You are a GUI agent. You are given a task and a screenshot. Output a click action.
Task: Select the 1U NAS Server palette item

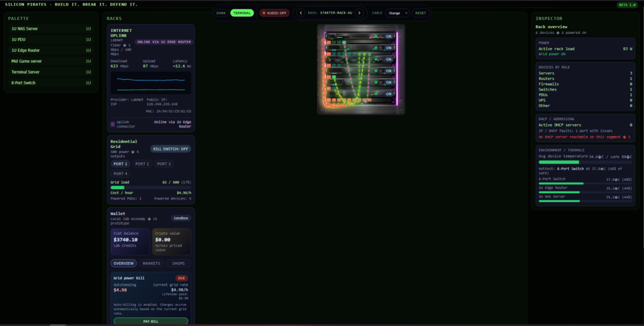pos(49,29)
